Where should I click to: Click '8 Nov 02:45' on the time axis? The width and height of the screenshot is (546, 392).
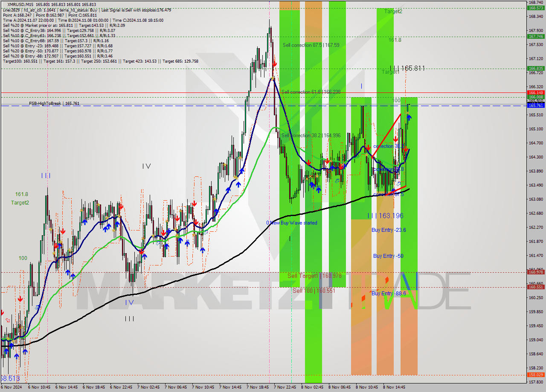point(312,387)
